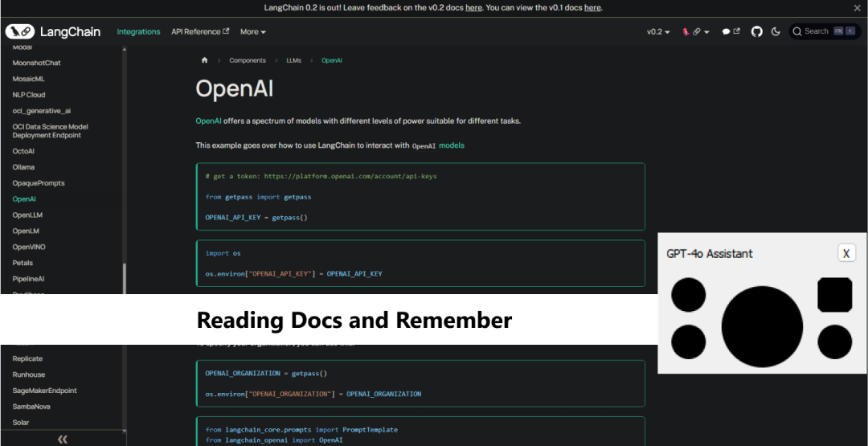Select MosaicML in sidebar
The width and height of the screenshot is (868, 446).
coord(29,79)
